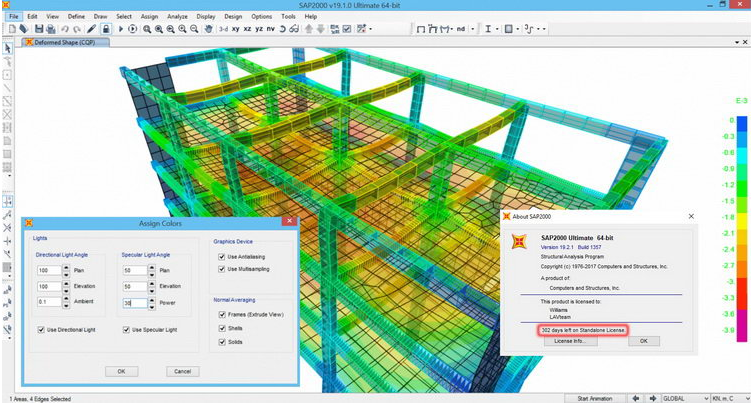
Task: Disable Use Directional Light
Action: tap(41, 330)
